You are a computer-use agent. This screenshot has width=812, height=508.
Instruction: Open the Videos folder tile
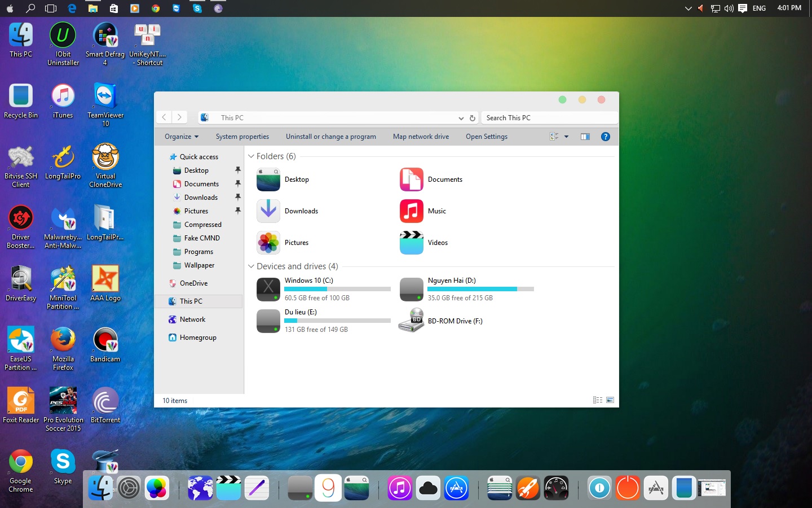click(x=424, y=243)
